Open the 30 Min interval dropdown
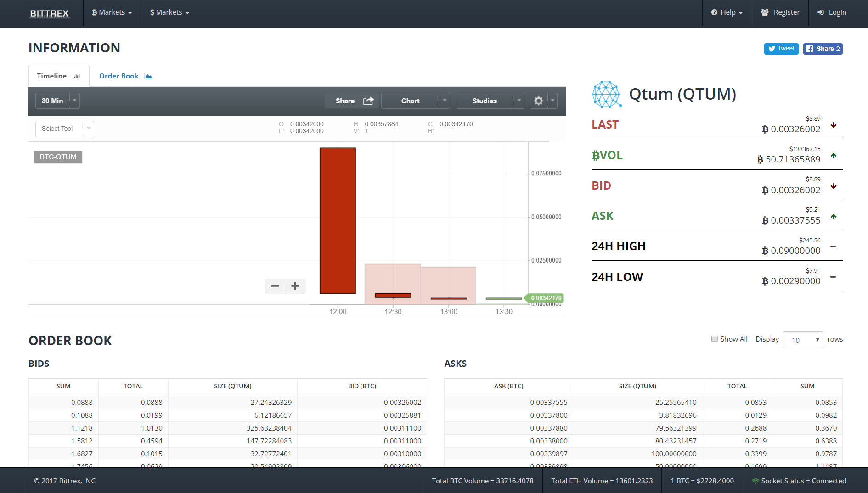The width and height of the screenshot is (868, 493). click(x=57, y=101)
